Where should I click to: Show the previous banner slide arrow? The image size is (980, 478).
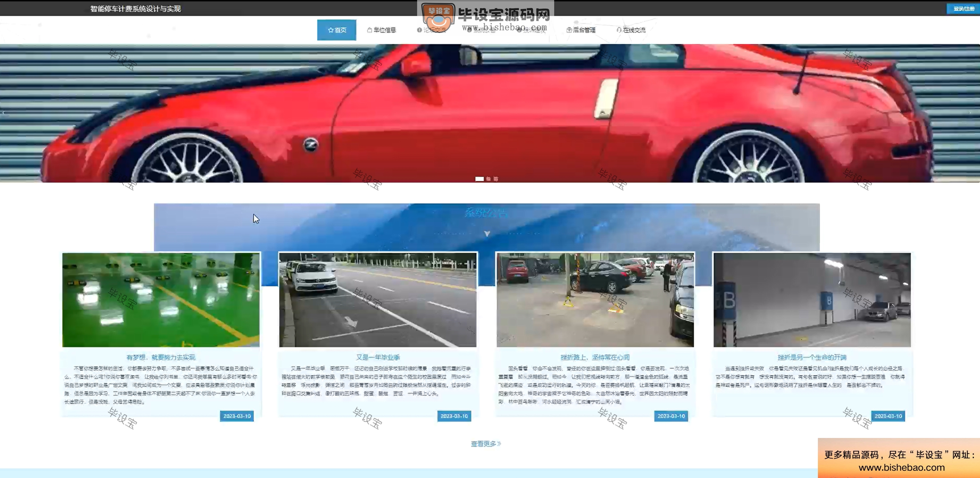coord(3,113)
